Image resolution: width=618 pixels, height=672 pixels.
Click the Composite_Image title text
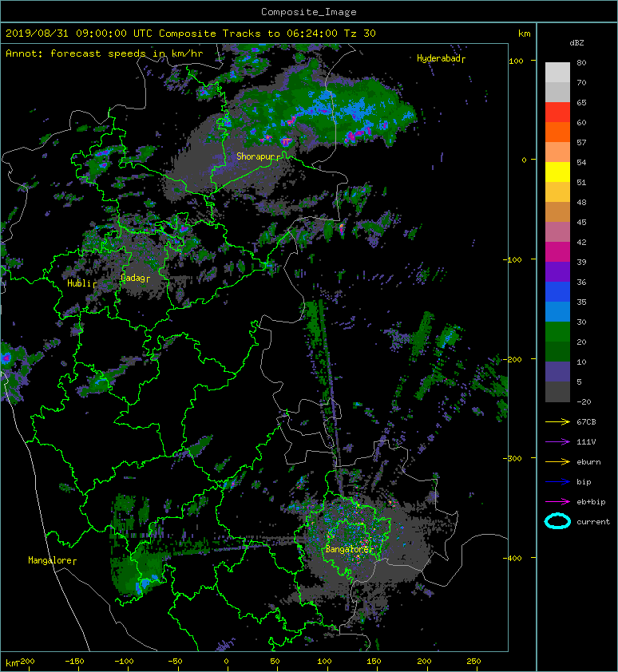[x=309, y=12]
